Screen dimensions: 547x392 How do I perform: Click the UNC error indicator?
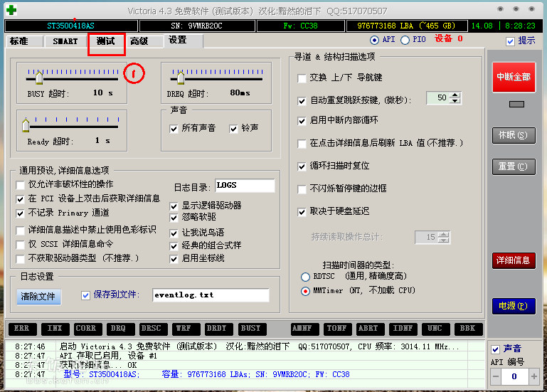pos(435,329)
